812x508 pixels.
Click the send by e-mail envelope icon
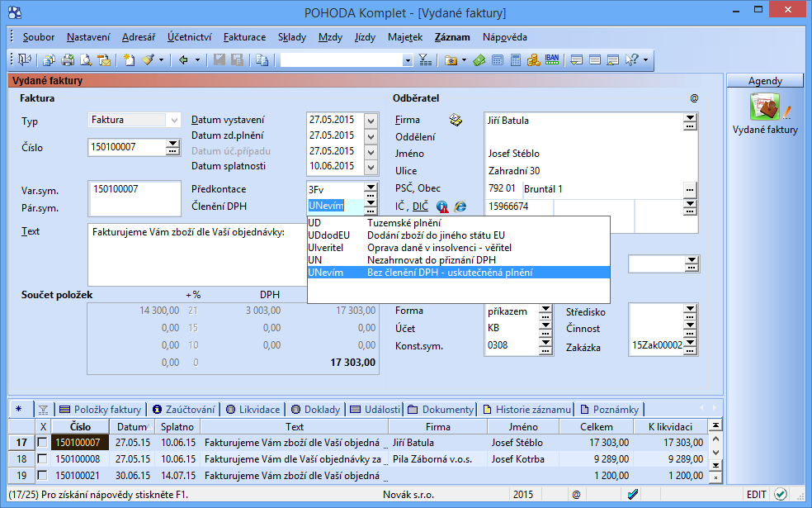tap(104, 60)
